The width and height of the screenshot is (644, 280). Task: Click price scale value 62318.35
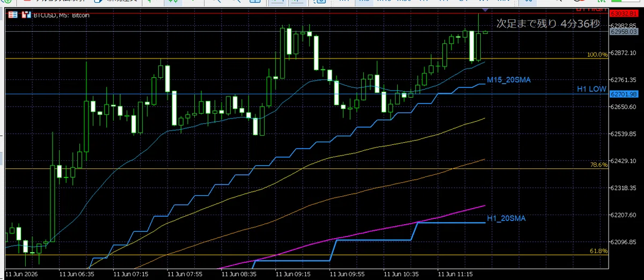(x=624, y=188)
